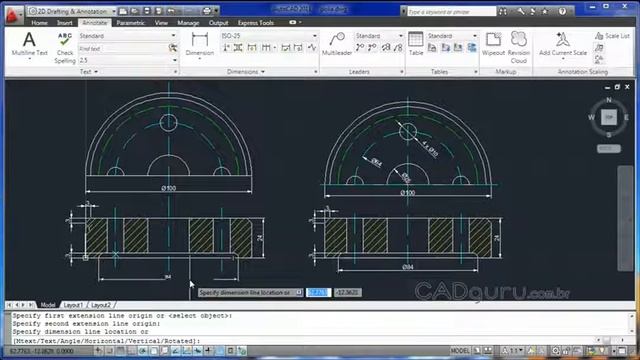The width and height of the screenshot is (640, 360).
Task: Switch to the Parametric ribbon tab
Action: [130, 23]
